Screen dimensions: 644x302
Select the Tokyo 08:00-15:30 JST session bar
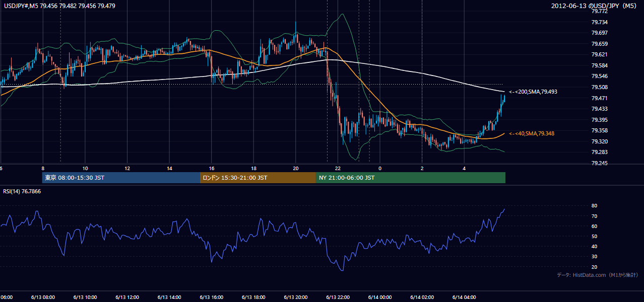point(121,178)
